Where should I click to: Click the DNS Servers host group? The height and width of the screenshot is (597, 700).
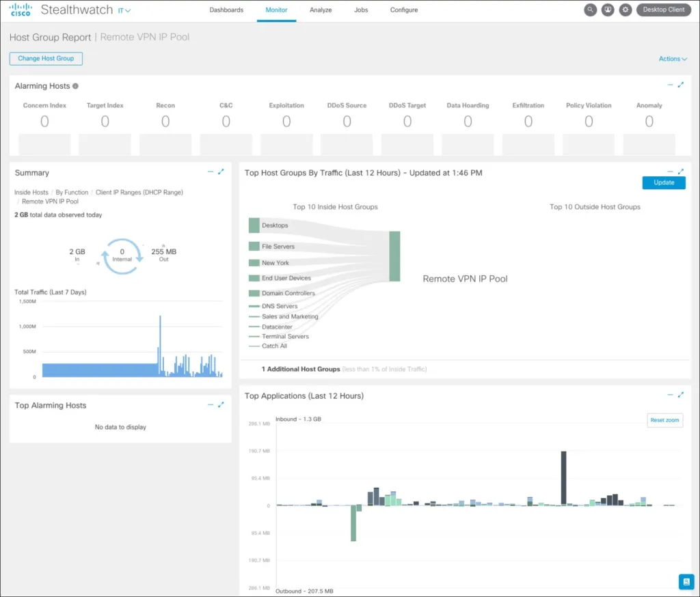tap(280, 306)
